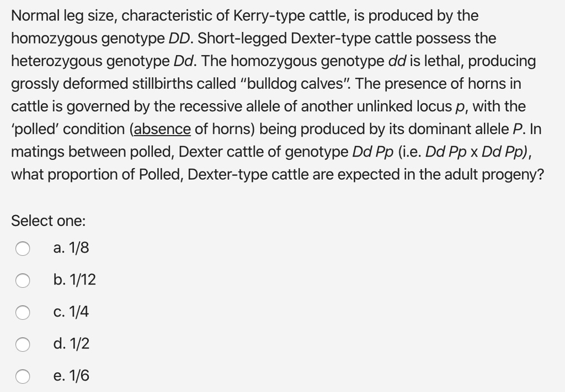Click the answer label e. 1/6
This screenshot has height=392, width=565.
pos(72,376)
